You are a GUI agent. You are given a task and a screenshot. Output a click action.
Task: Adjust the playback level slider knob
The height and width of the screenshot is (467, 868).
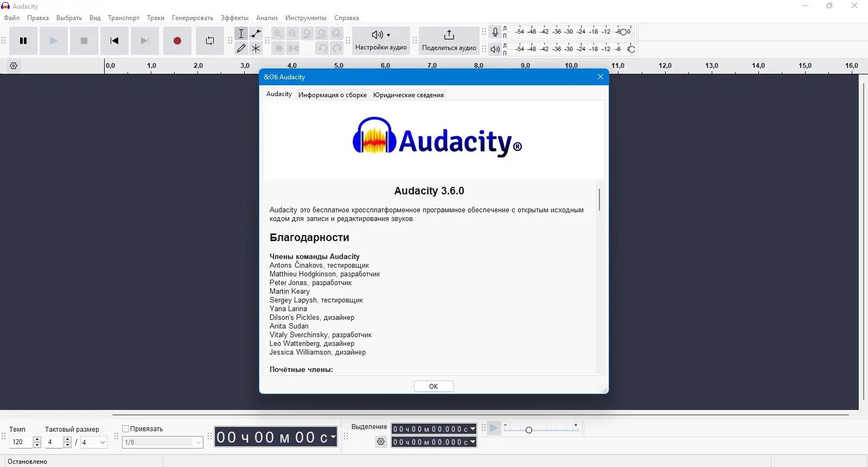(x=631, y=49)
